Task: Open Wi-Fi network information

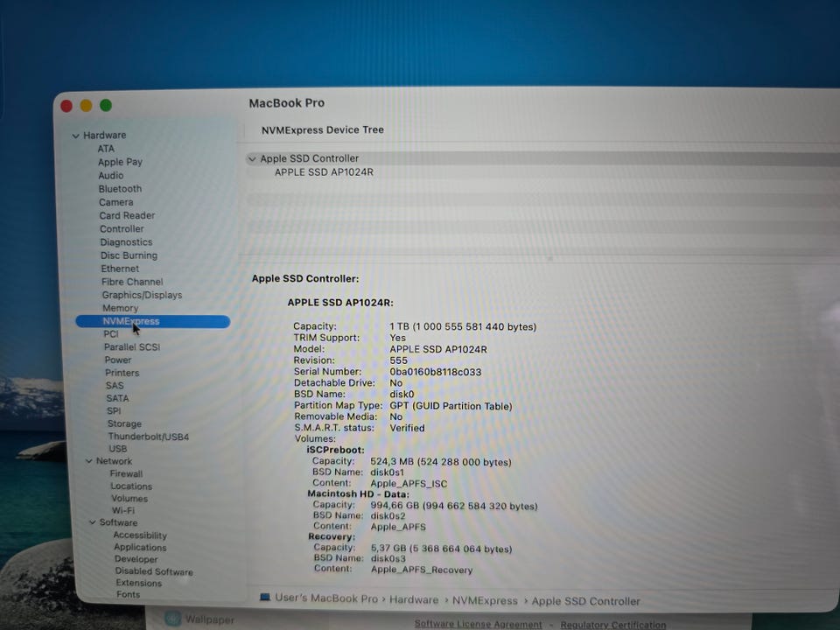Action: [x=123, y=510]
